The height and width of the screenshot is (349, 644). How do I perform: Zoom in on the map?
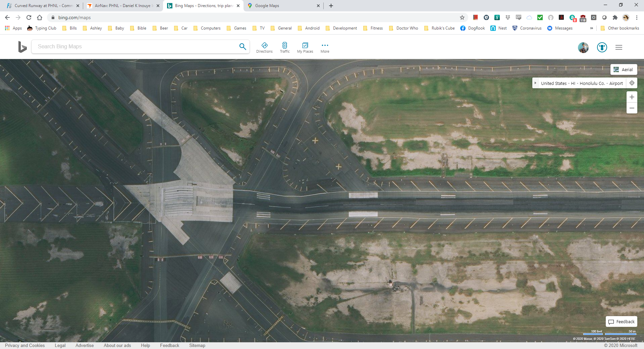[x=632, y=97]
